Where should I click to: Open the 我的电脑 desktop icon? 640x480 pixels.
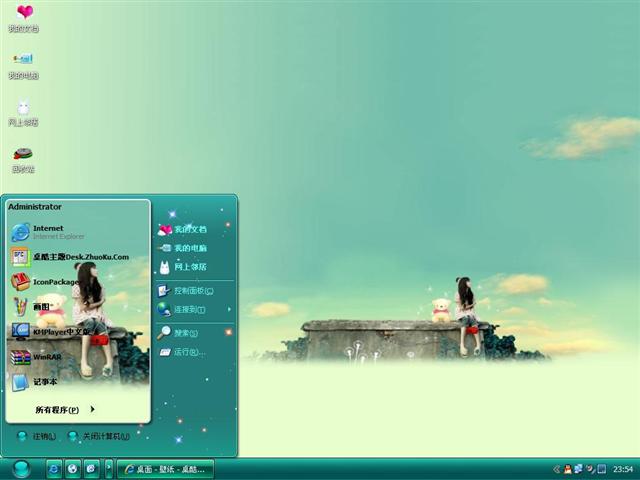[23, 64]
